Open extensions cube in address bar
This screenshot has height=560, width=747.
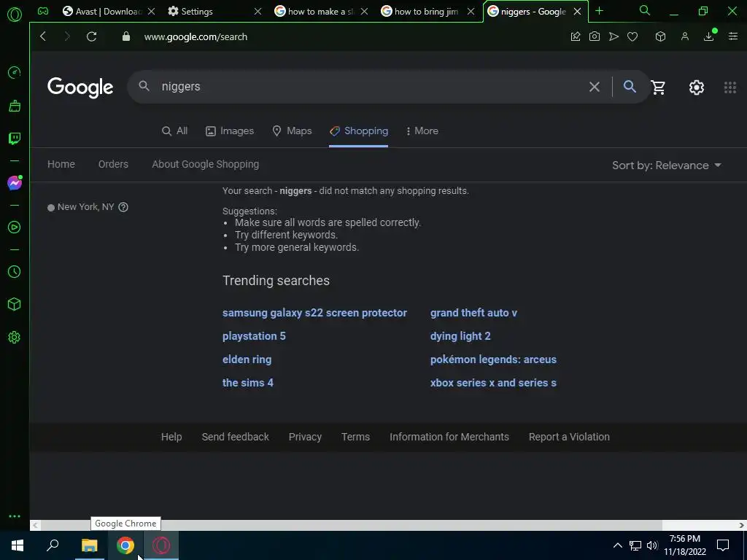[x=660, y=36]
